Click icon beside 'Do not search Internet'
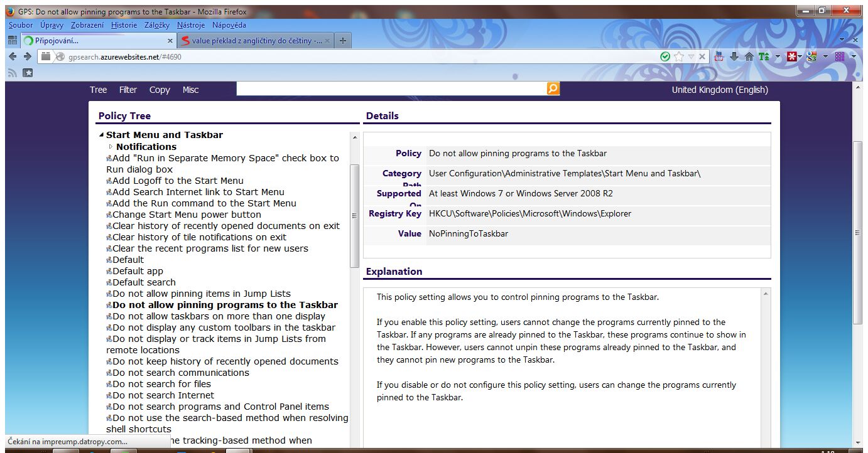 tap(109, 395)
